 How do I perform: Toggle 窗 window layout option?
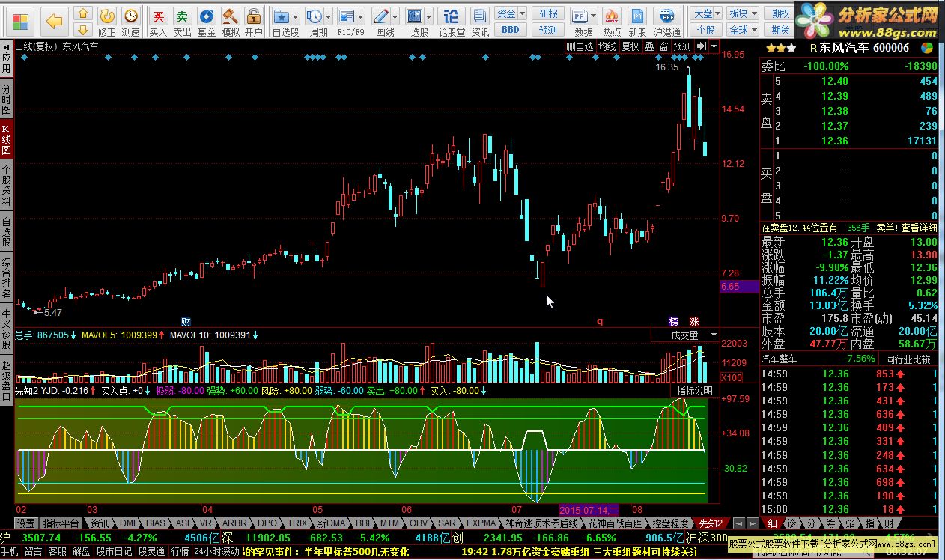[663, 46]
